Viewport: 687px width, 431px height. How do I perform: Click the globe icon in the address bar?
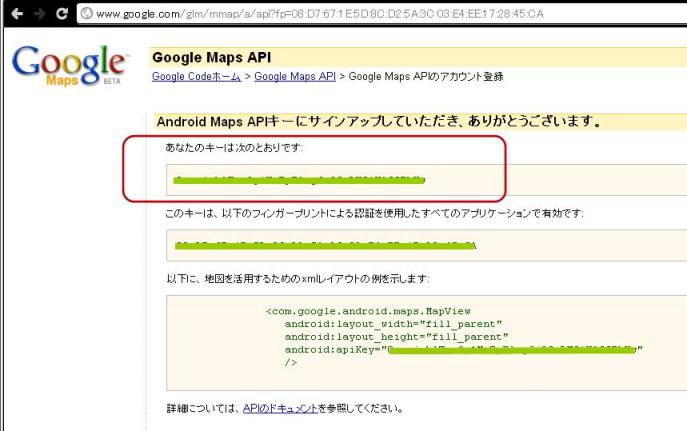tap(87, 14)
